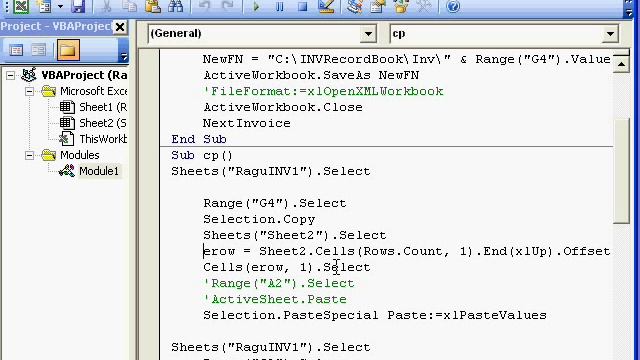Click the 'erow = Sheet2.Cells' line
The height and width of the screenshot is (360, 640).
click(407, 251)
